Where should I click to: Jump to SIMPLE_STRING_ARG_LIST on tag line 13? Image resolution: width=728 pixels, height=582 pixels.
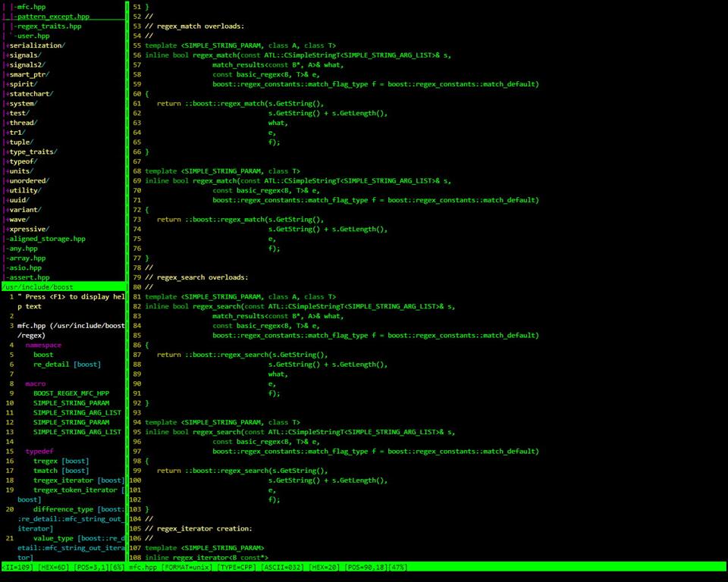click(77, 432)
